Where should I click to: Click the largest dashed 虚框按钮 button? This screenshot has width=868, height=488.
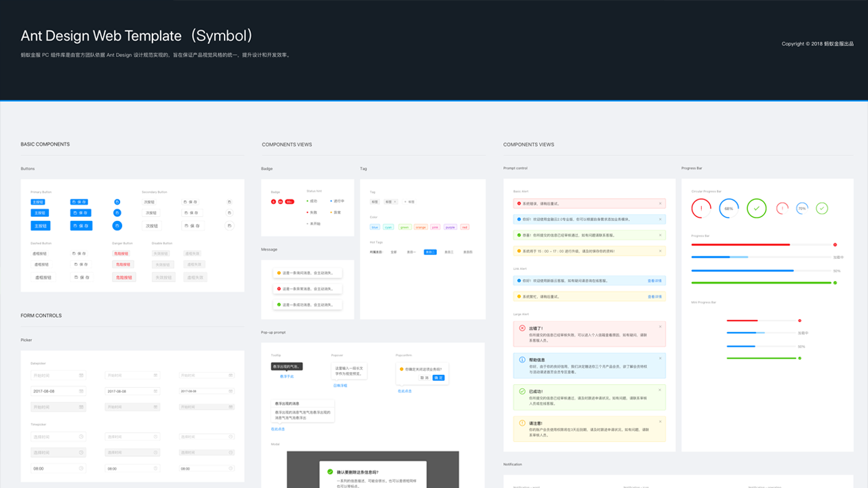pos(42,277)
